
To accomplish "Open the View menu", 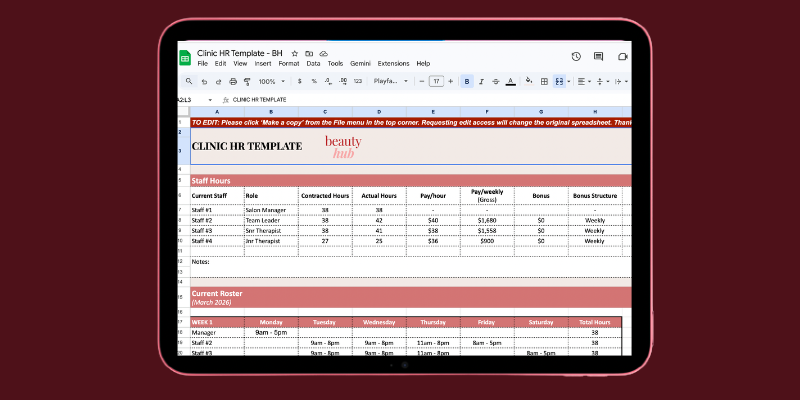I will click(240, 64).
